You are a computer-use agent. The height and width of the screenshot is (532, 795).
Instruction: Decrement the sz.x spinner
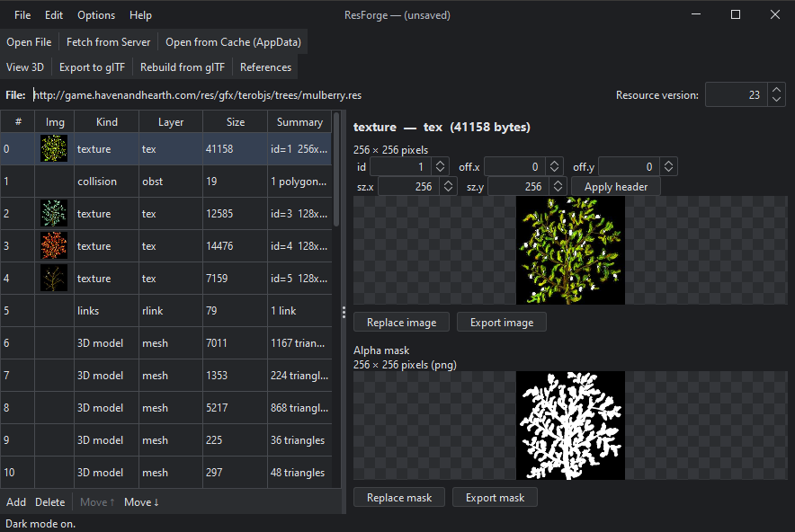pyautogui.click(x=448, y=191)
